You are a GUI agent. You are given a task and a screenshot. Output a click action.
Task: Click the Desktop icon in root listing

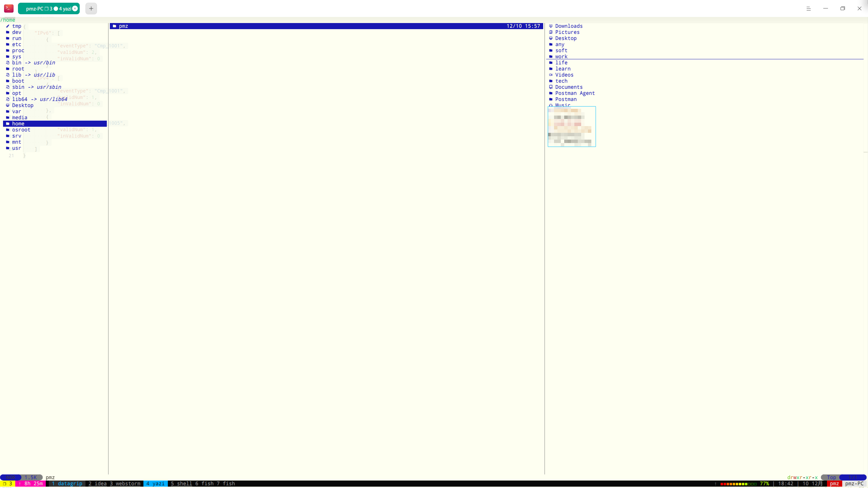tap(7, 105)
